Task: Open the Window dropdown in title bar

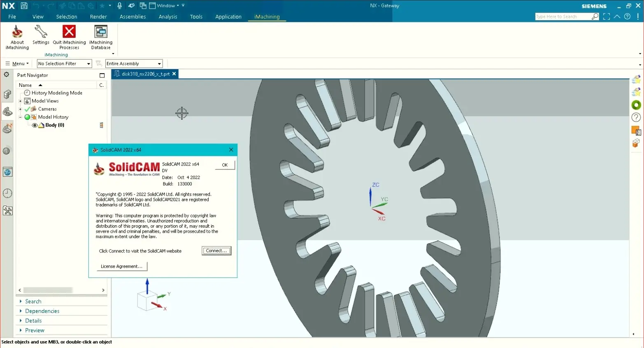Action: point(168,6)
